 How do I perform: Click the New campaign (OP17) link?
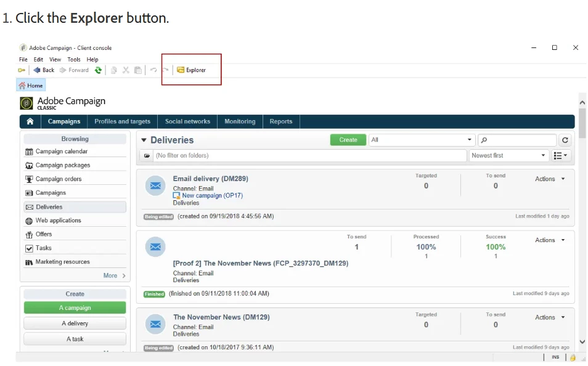(212, 196)
